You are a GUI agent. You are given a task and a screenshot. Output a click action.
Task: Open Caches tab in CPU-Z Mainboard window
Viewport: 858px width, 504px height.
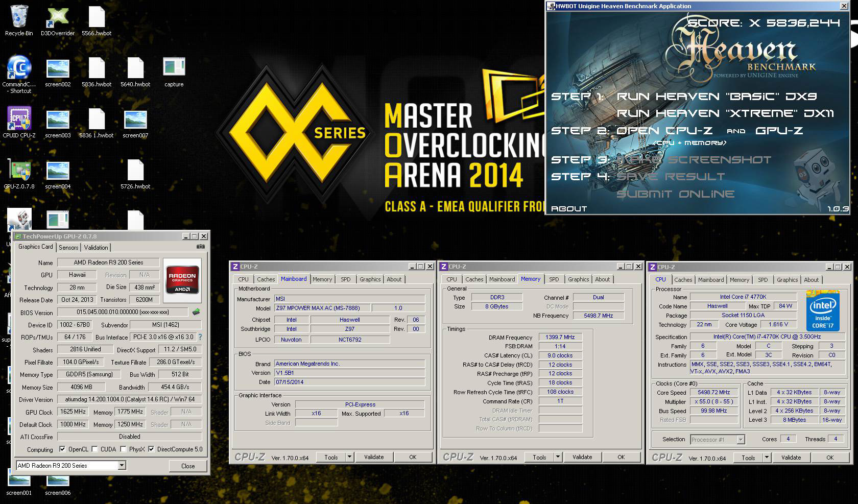click(266, 279)
